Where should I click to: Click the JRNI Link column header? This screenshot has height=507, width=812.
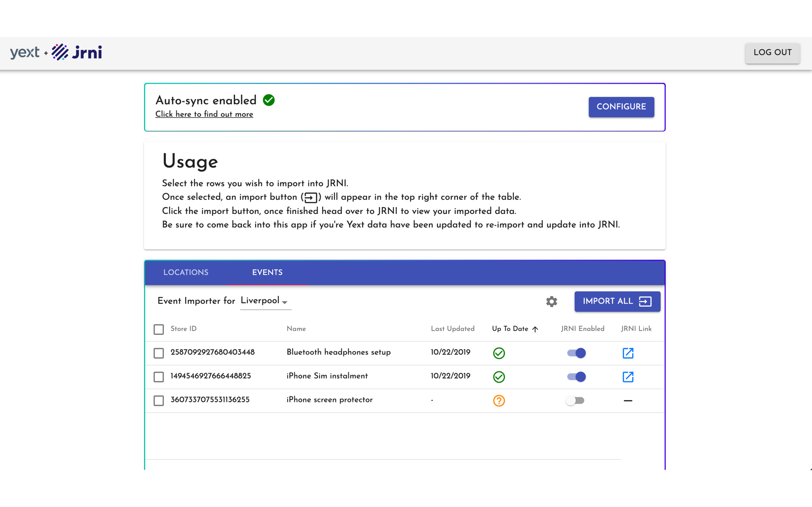pyautogui.click(x=636, y=329)
